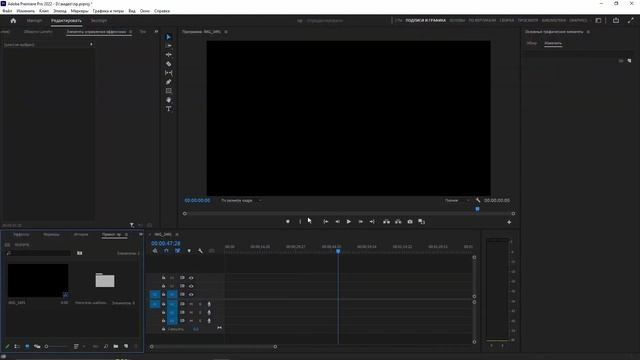Add marker in timeline header
This screenshot has width=640, height=360.
click(189, 251)
